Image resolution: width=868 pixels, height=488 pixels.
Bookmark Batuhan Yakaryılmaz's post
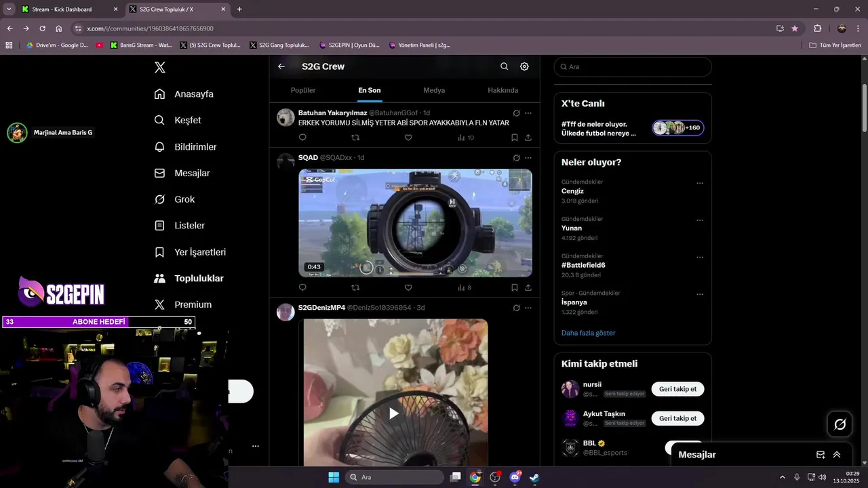[x=515, y=138]
